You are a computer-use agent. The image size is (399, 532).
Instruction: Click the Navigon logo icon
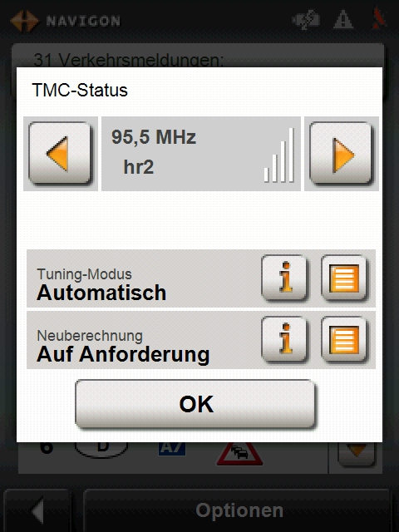click(x=24, y=21)
